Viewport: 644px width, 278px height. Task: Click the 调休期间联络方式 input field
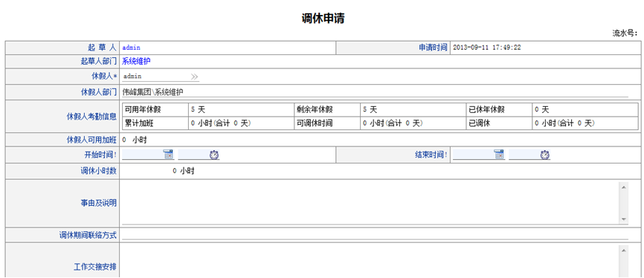(375, 236)
